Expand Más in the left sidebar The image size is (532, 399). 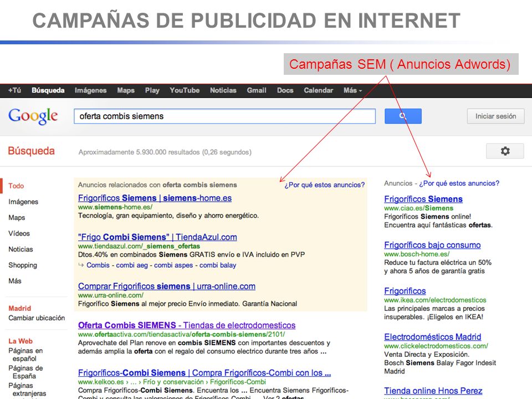point(15,281)
